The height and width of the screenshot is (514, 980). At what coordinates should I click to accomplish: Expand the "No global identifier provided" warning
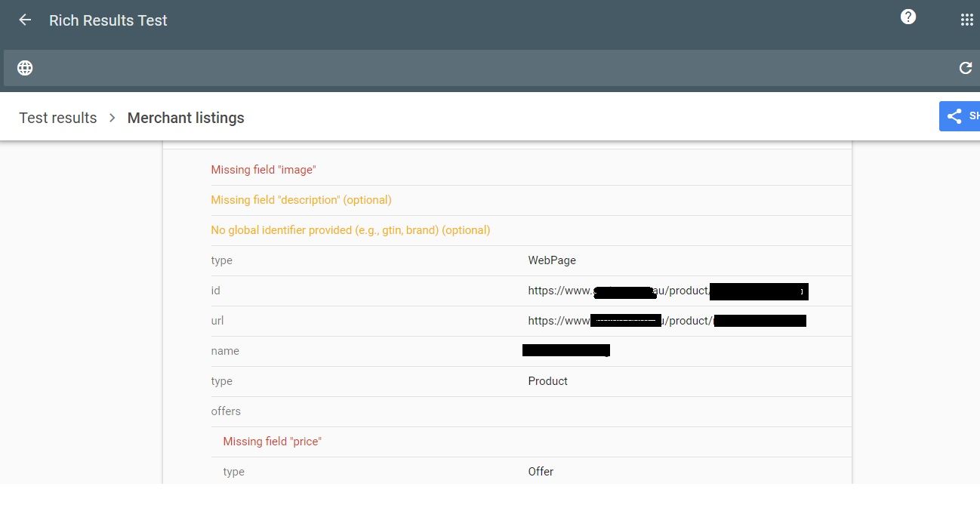[x=350, y=229]
